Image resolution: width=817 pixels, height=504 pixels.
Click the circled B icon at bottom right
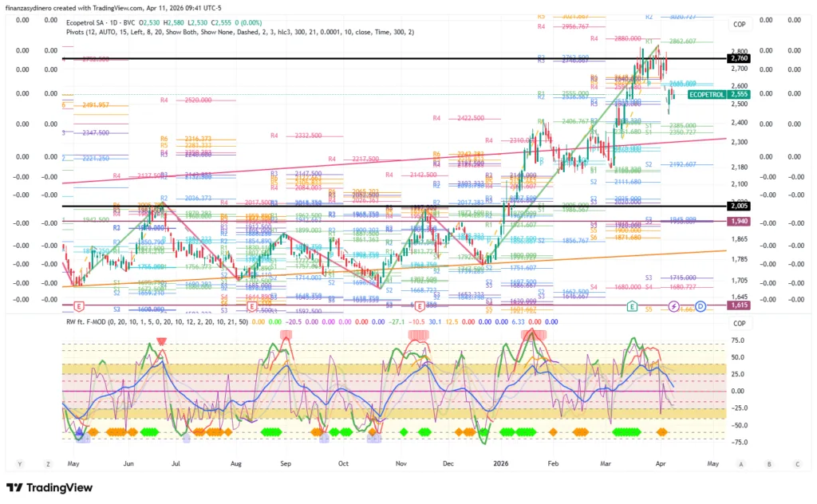769,463
